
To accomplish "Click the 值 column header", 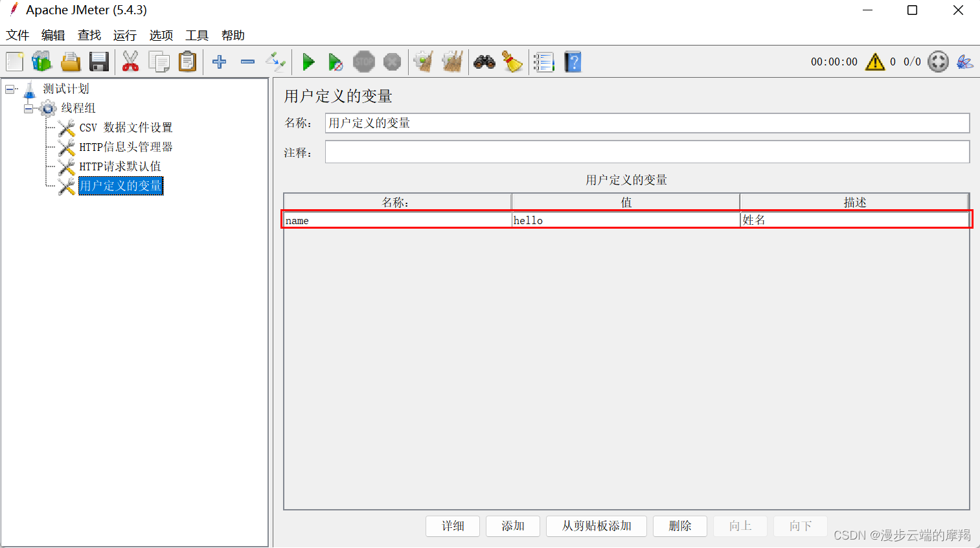I will click(626, 202).
